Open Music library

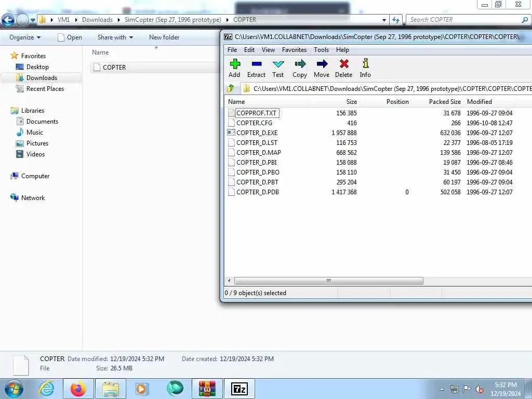coord(35,132)
